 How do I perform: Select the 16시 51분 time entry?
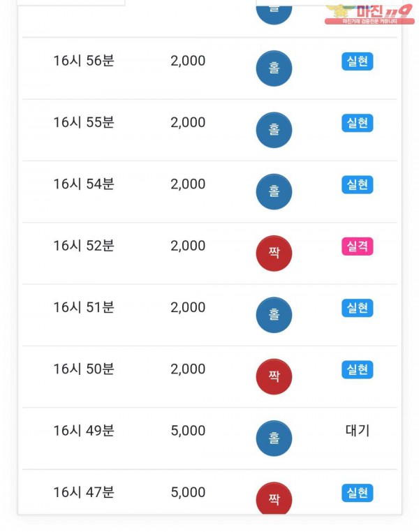[84, 307]
